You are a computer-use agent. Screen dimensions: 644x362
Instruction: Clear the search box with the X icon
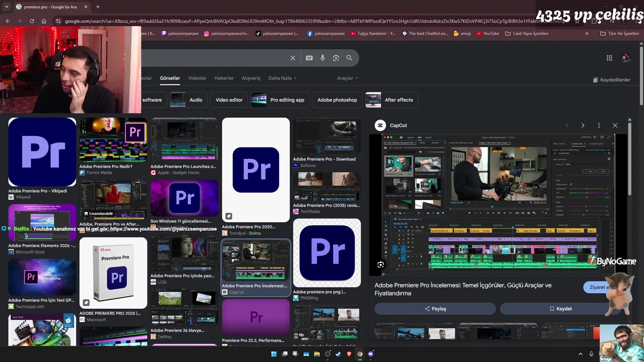coord(293,58)
